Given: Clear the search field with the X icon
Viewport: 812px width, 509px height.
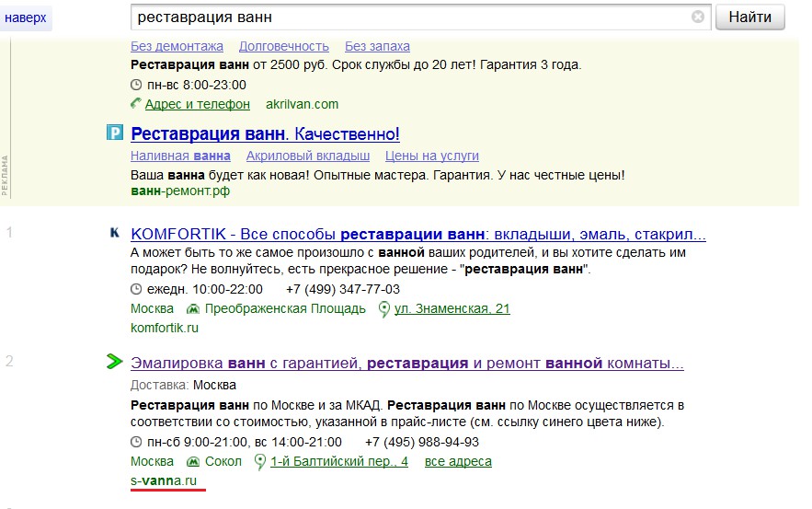Looking at the screenshot, I should (698, 17).
